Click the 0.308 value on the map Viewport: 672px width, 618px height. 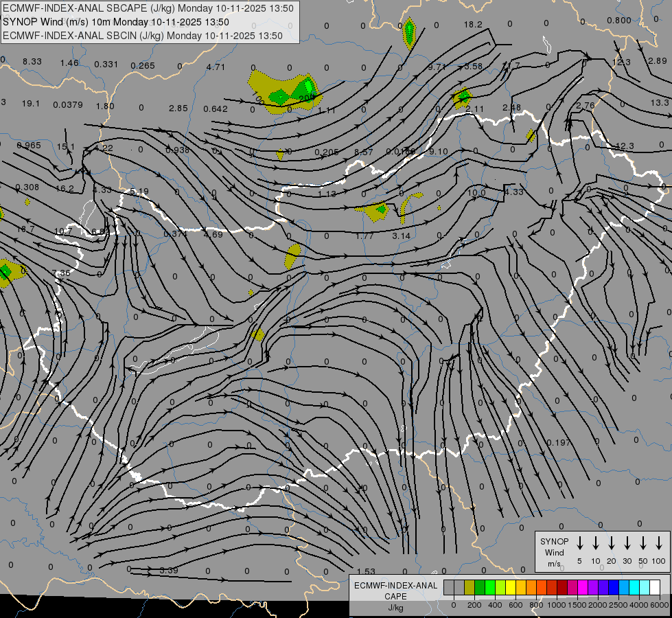[x=27, y=187]
